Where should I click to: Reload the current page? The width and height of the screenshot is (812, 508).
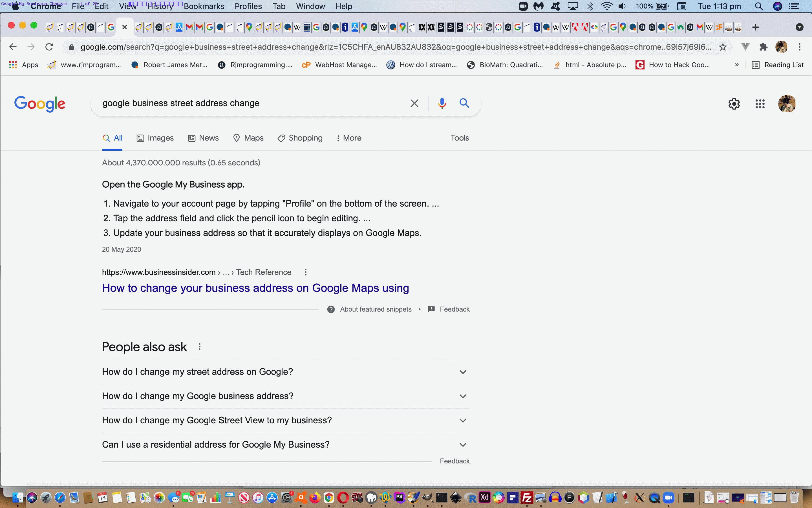pyautogui.click(x=49, y=47)
